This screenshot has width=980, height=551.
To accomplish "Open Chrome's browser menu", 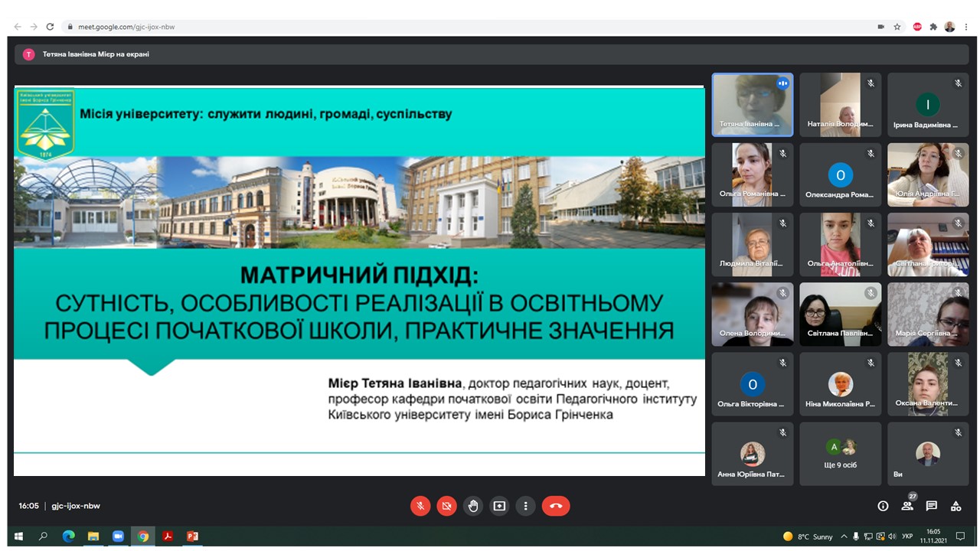I will (967, 25).
